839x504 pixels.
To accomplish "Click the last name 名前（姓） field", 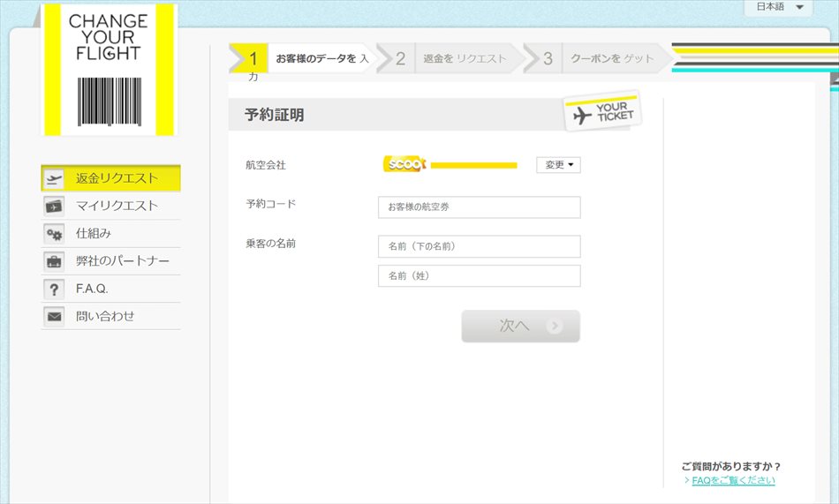I will (479, 276).
